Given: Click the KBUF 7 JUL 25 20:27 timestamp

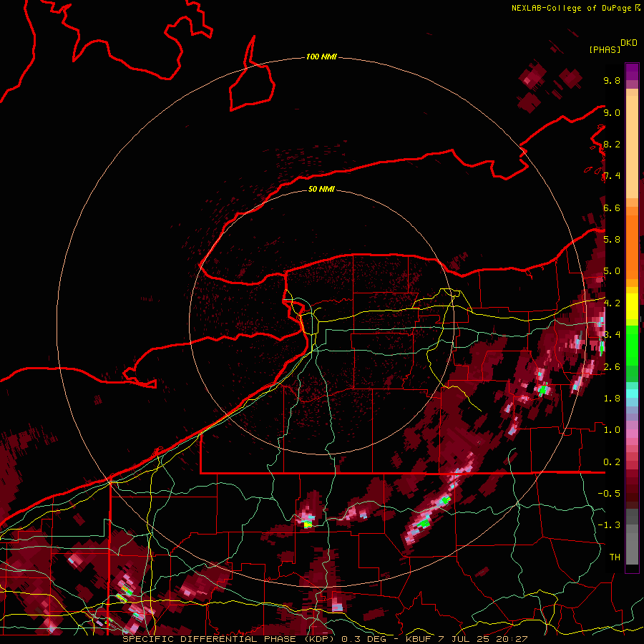Looking at the screenshot, I should (467, 639).
